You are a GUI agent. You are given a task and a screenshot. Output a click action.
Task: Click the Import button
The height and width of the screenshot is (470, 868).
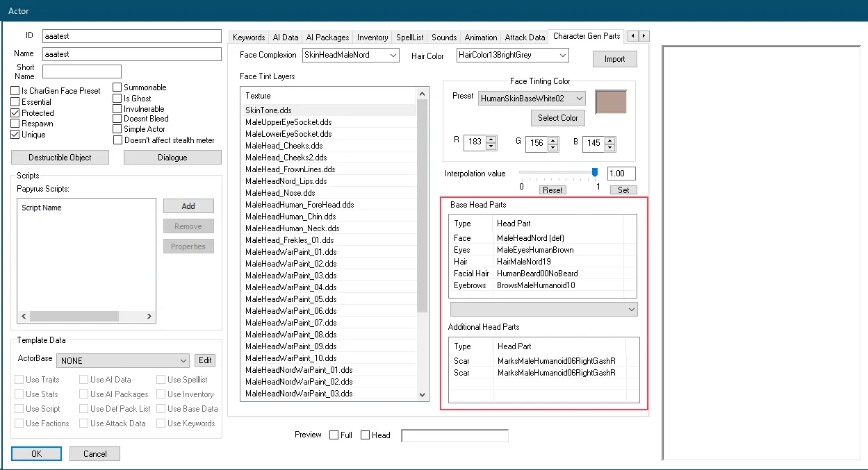614,59
